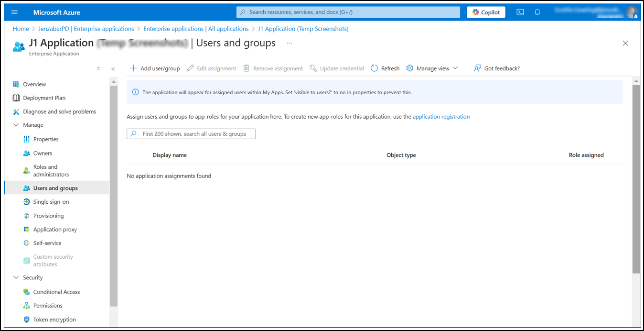Screen dimensions: 644x331
Task: Close the Users and groups blade
Action: [625, 43]
